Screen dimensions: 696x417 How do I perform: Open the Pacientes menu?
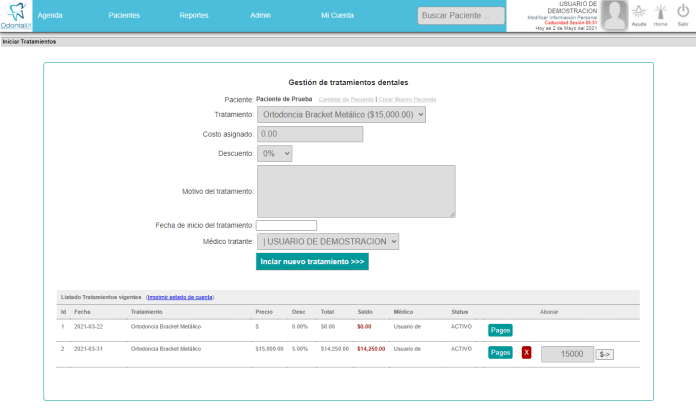[x=124, y=16]
